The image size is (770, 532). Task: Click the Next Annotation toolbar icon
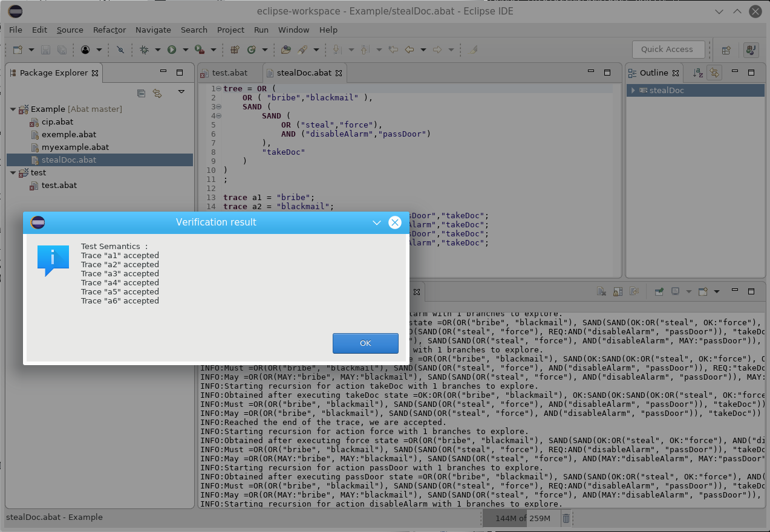click(x=338, y=50)
